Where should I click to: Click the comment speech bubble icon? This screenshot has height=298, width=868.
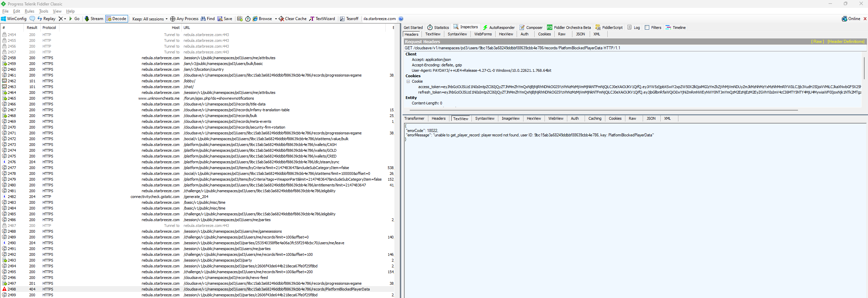32,19
